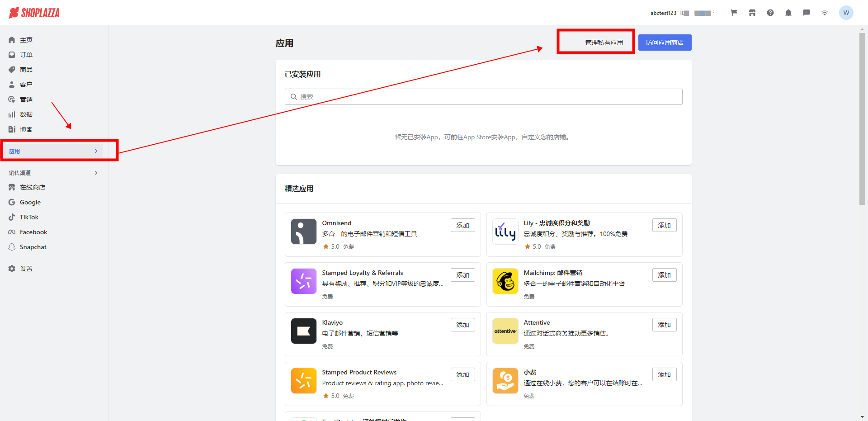
Task: Click the W user avatar
Action: click(846, 13)
